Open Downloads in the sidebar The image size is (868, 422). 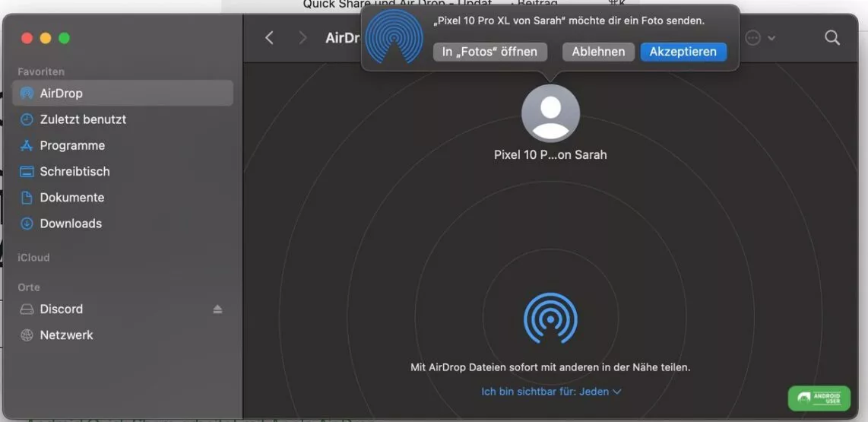click(x=122, y=224)
